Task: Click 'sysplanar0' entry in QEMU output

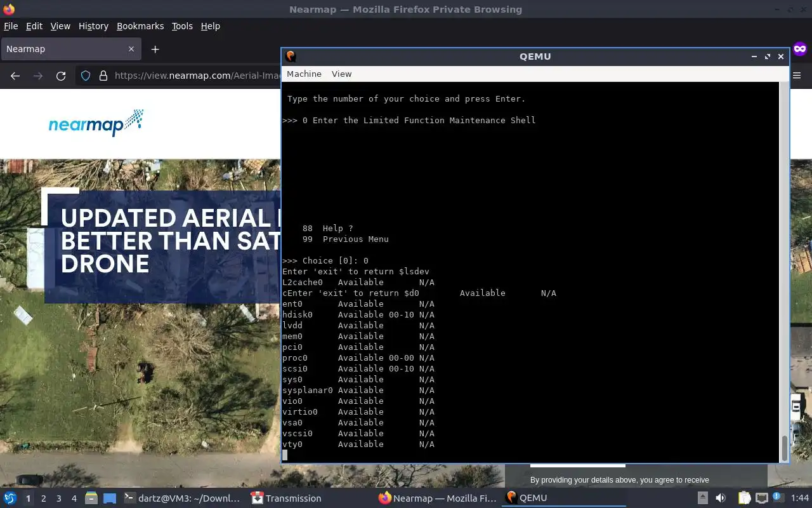Action: 358,390
